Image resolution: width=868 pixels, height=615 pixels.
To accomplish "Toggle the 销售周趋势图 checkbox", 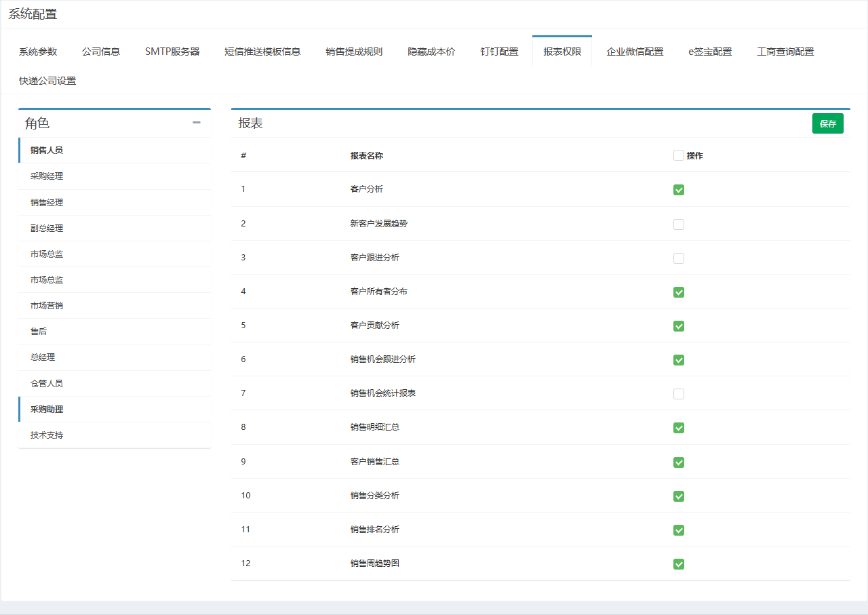I will (679, 563).
